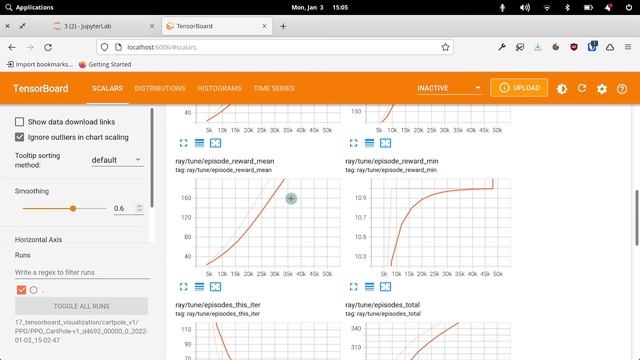Uncheck Ignore outliers in chart scaling
This screenshot has width=640, height=360.
pyautogui.click(x=20, y=137)
